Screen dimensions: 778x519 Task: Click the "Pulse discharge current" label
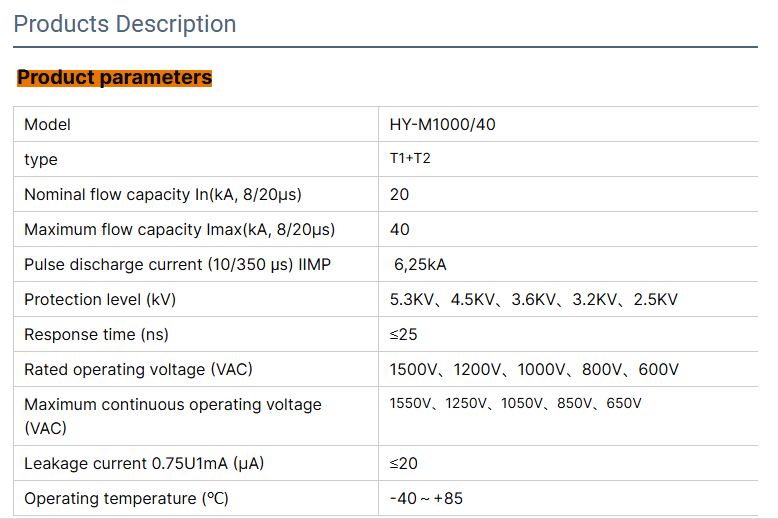pos(177,265)
